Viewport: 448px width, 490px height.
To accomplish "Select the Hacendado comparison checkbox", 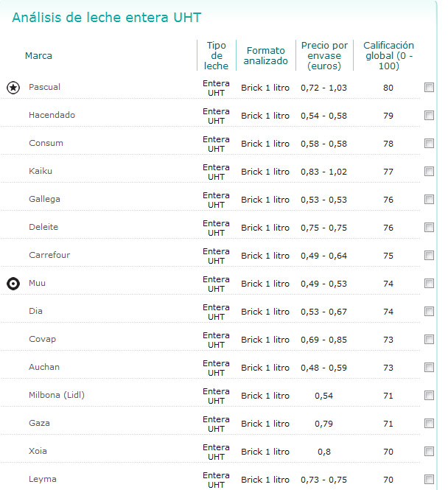I will 429,116.
